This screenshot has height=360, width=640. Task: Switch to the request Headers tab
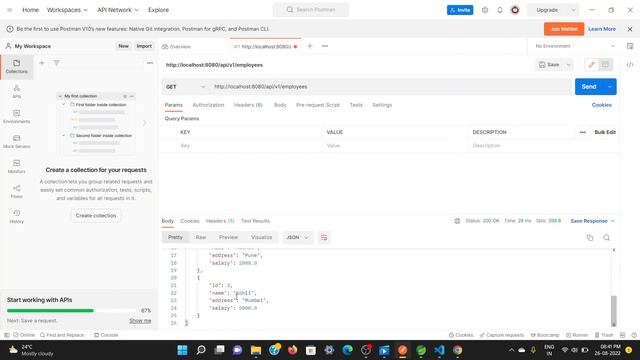tap(248, 105)
